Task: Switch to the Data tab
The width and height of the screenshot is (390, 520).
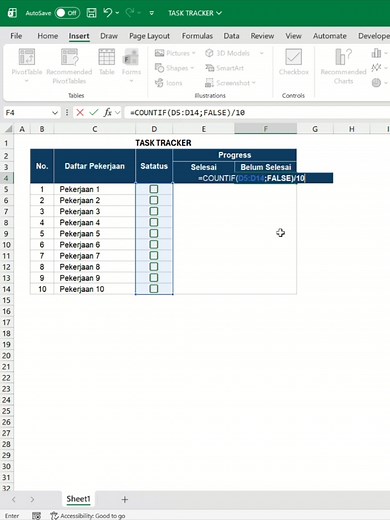Action: 231,36
